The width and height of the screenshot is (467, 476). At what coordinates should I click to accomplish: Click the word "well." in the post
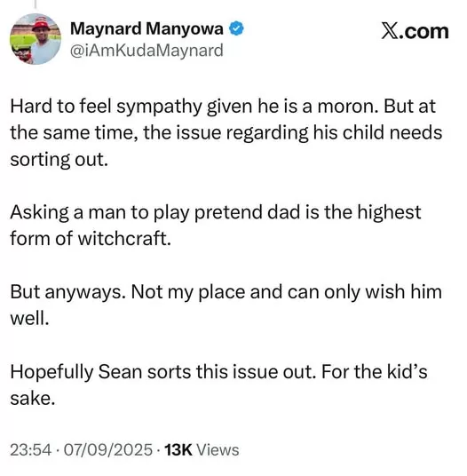pyautogui.click(x=29, y=319)
